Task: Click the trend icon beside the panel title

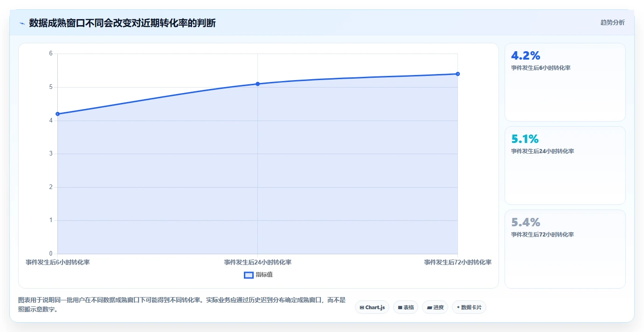Action: pos(22,23)
